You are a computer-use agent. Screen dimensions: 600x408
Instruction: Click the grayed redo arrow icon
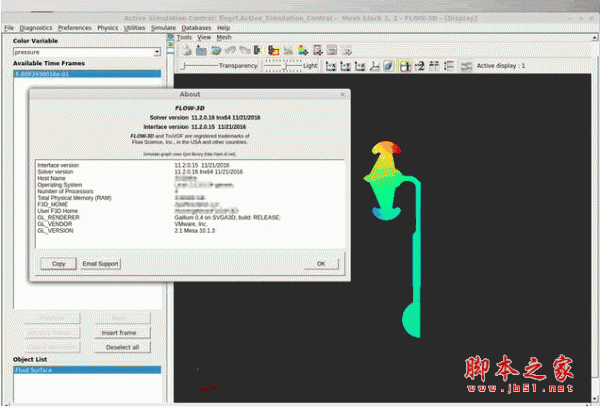[x=244, y=50]
